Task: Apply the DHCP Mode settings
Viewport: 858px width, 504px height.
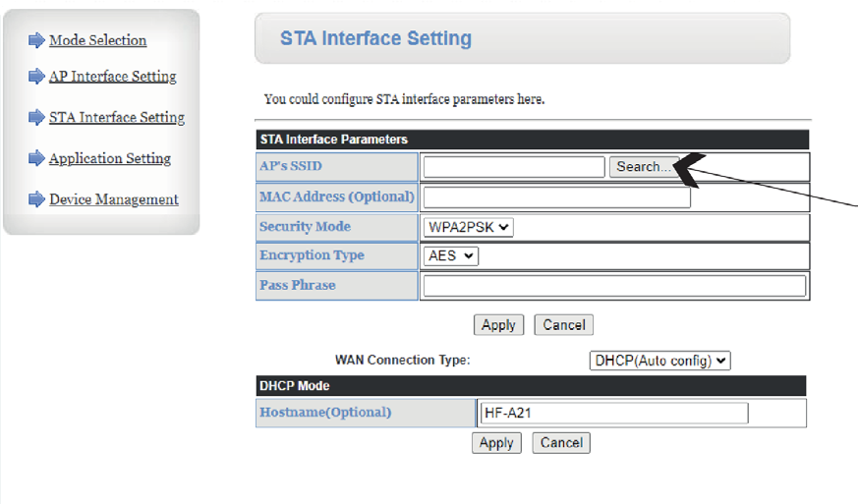Action: pyautogui.click(x=496, y=443)
